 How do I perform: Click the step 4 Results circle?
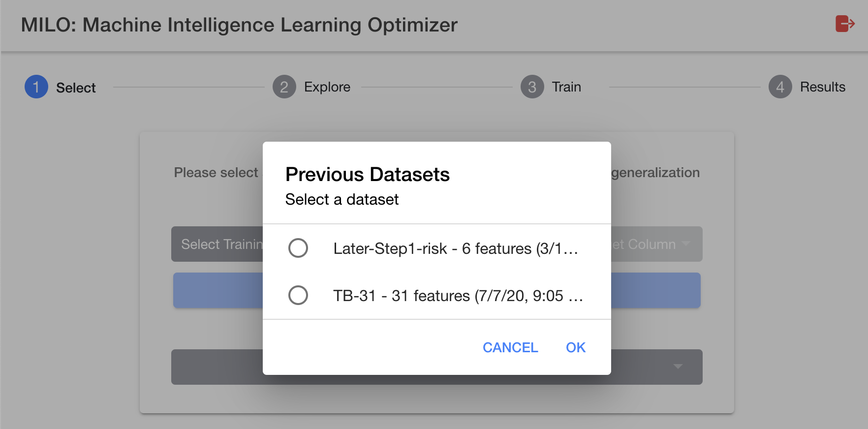coord(780,87)
